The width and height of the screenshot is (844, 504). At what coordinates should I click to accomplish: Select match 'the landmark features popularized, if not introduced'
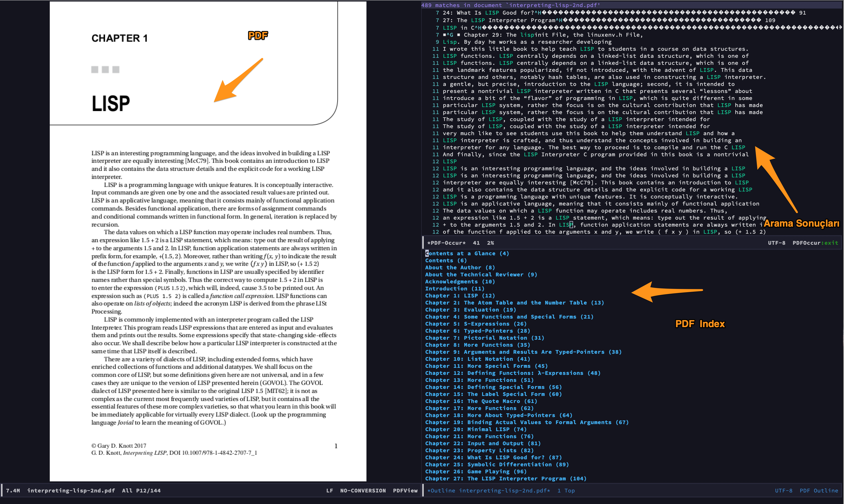click(x=597, y=70)
